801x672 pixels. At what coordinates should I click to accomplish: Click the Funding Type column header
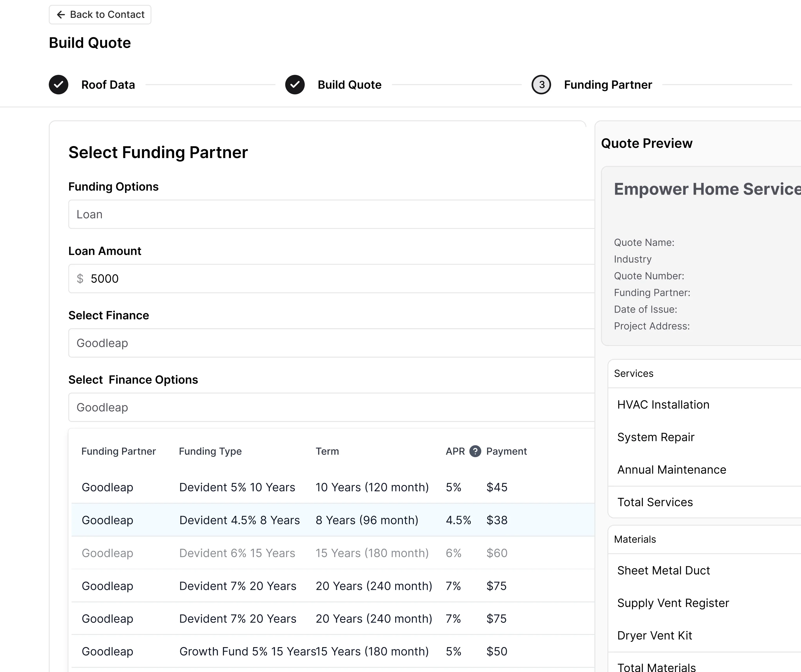pyautogui.click(x=210, y=451)
